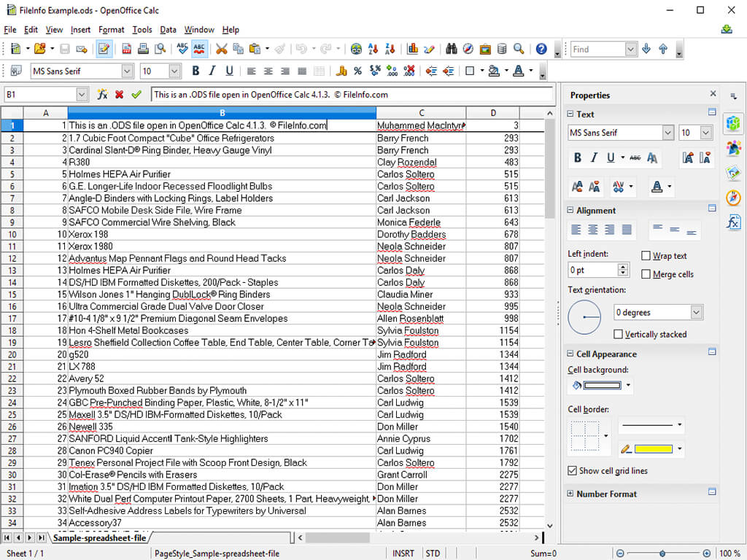The image size is (747, 560).
Task: Click the Insert Chart toolbar icon
Action: pos(412,49)
